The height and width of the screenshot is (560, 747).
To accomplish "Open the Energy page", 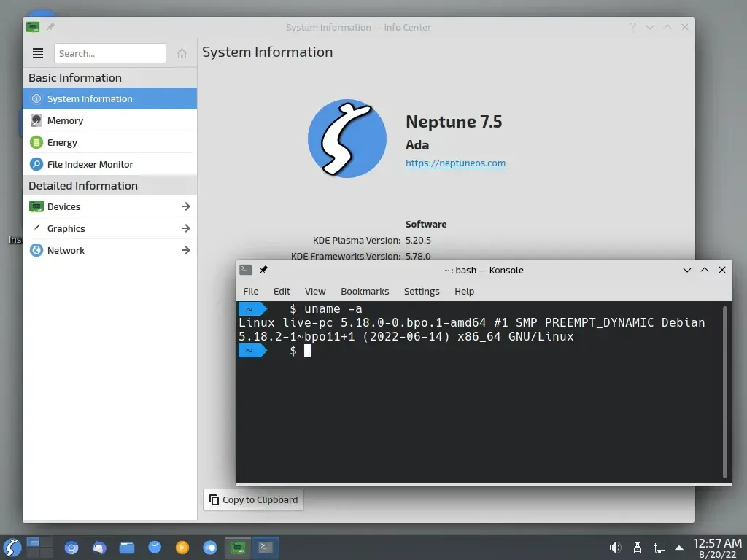I will click(109, 142).
